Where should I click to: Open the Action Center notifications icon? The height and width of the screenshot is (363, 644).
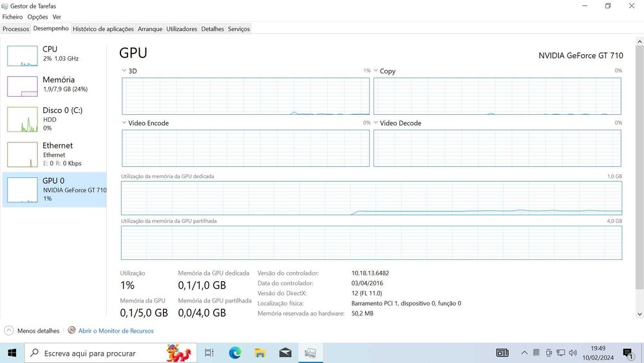click(x=629, y=353)
